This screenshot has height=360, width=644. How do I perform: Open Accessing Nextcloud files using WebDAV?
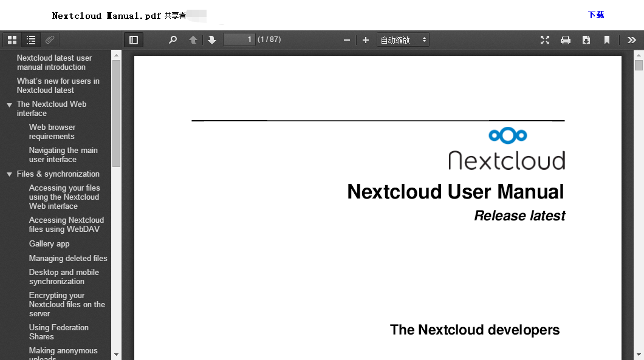(66, 225)
